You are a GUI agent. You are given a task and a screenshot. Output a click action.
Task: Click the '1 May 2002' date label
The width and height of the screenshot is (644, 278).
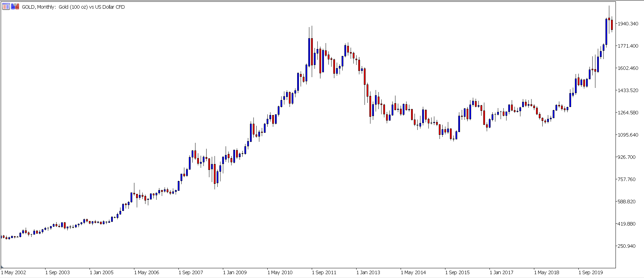coord(14,272)
